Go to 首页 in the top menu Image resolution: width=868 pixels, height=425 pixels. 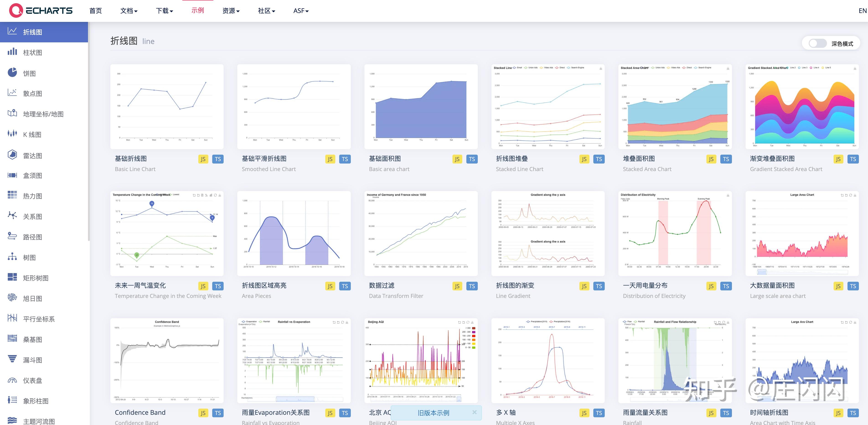pos(95,10)
